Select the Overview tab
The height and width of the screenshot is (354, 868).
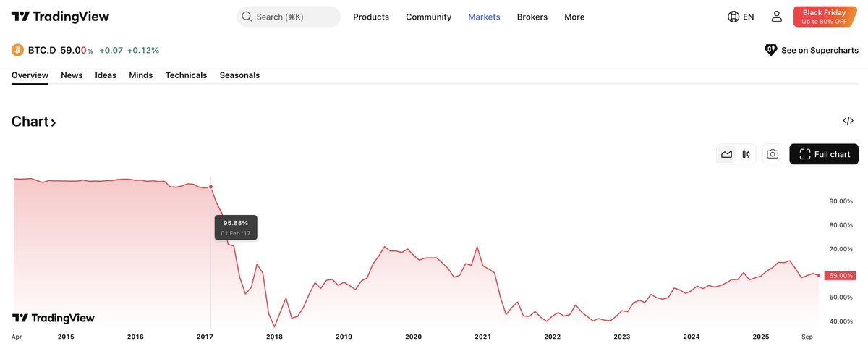30,75
